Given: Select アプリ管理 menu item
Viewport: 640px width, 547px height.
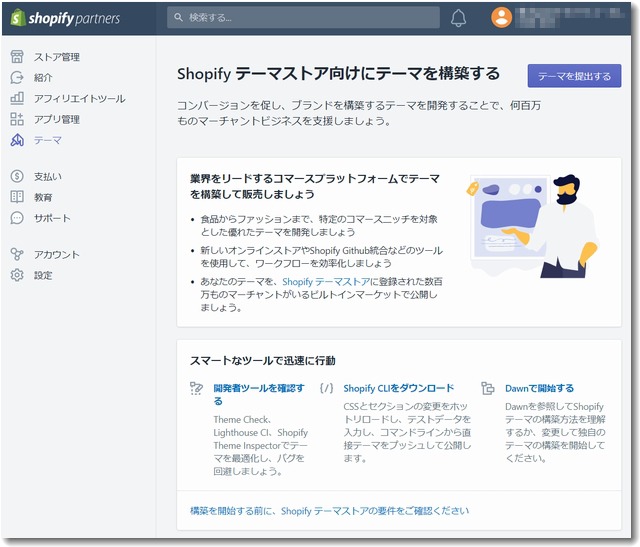Looking at the screenshot, I should pyautogui.click(x=57, y=120).
